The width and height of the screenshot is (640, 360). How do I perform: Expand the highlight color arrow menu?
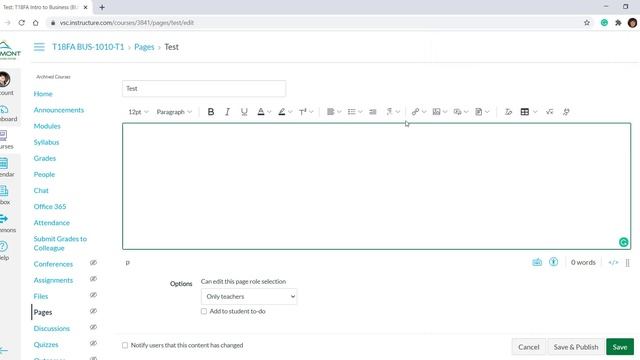pyautogui.click(x=290, y=112)
